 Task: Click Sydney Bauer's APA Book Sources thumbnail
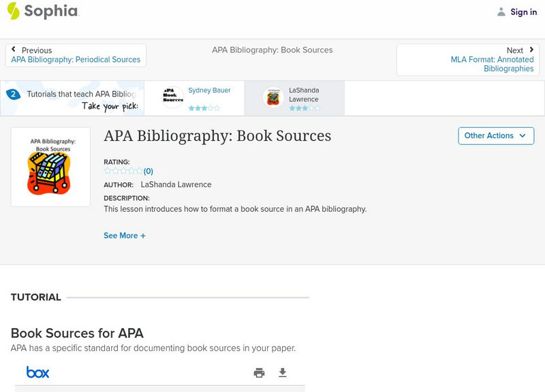tap(172, 97)
